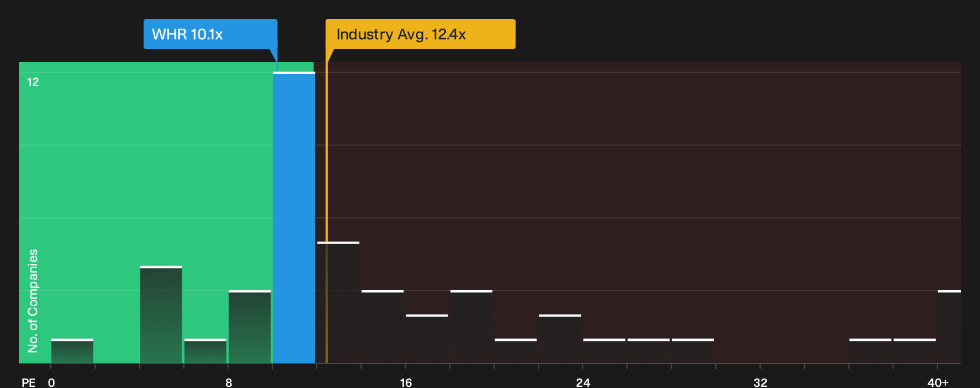The width and height of the screenshot is (980, 388).
Task: Click the PE axis label 8
Action: click(x=229, y=382)
